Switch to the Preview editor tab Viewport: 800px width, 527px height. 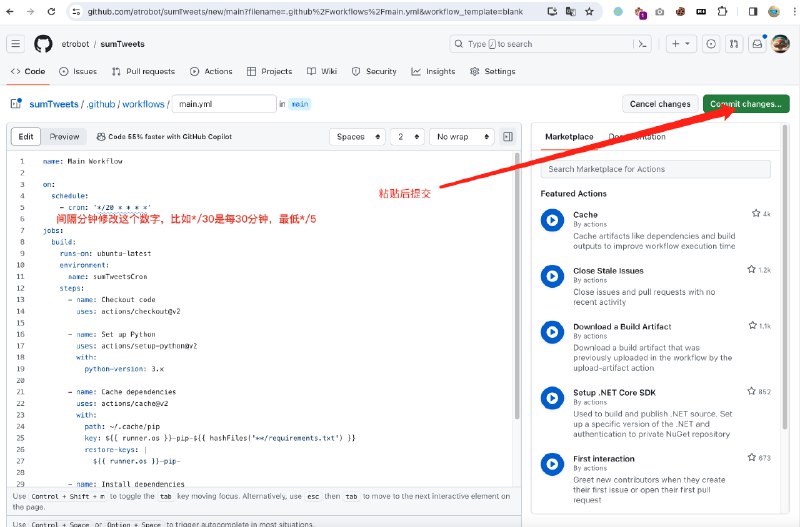point(64,137)
